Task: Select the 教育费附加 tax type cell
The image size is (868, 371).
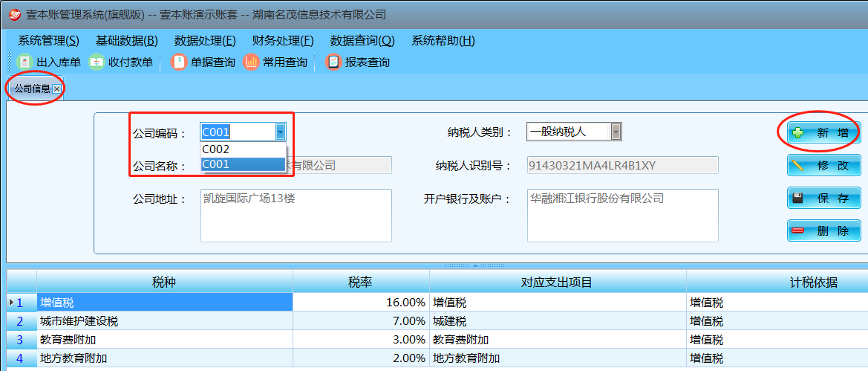Action: pyautogui.click(x=164, y=340)
